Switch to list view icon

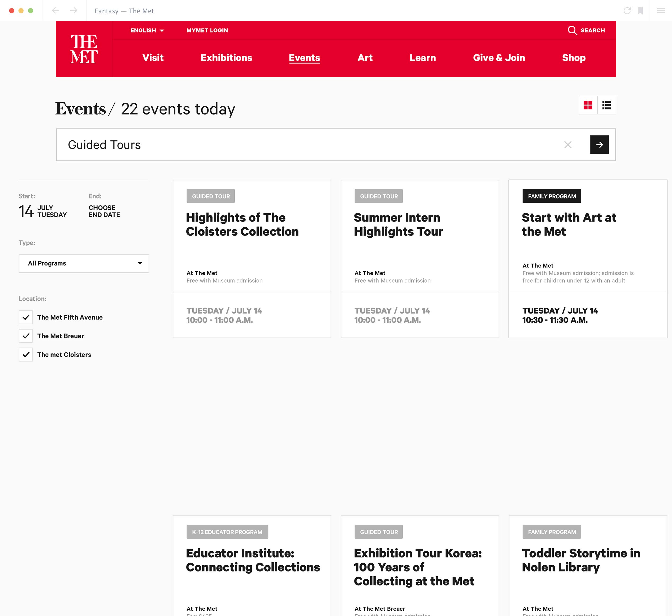click(607, 105)
